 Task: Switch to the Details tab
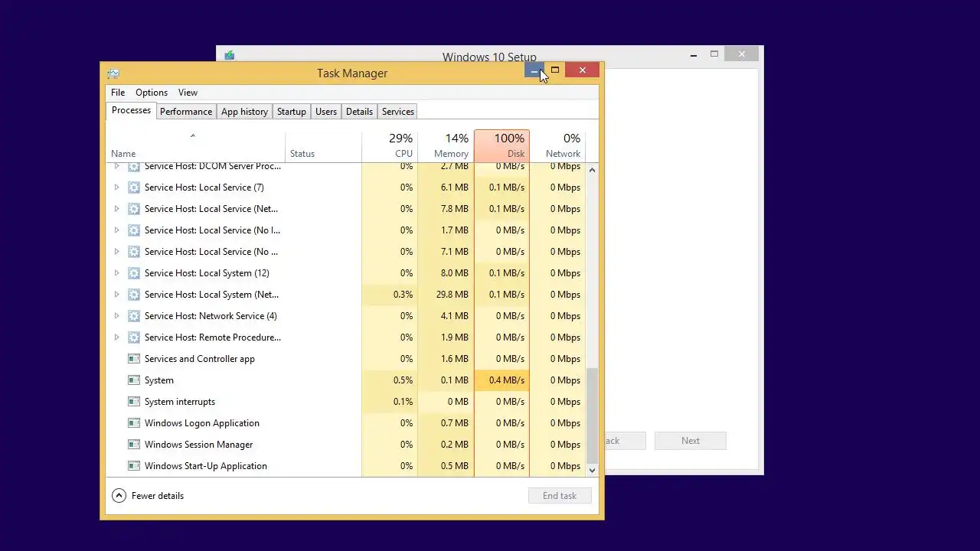click(359, 112)
